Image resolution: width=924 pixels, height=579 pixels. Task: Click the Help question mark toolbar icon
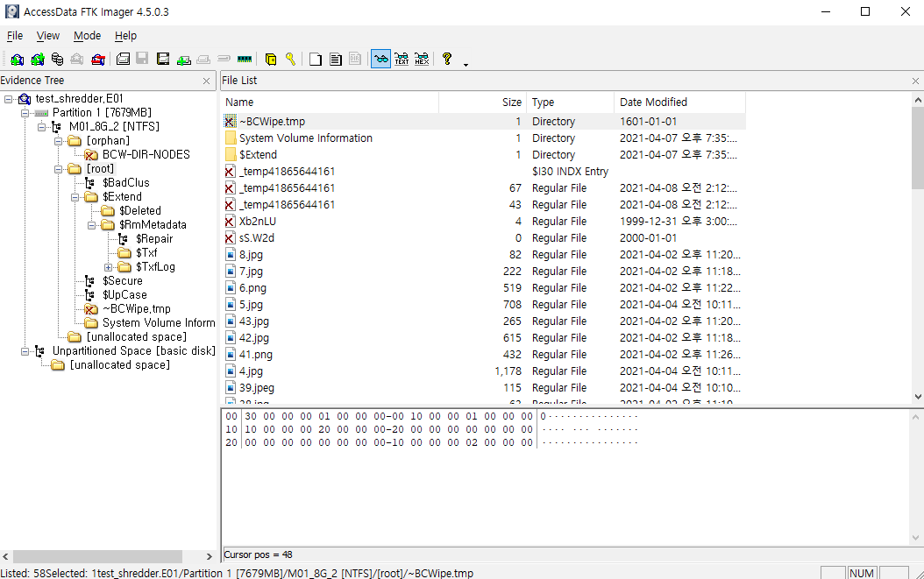[447, 59]
